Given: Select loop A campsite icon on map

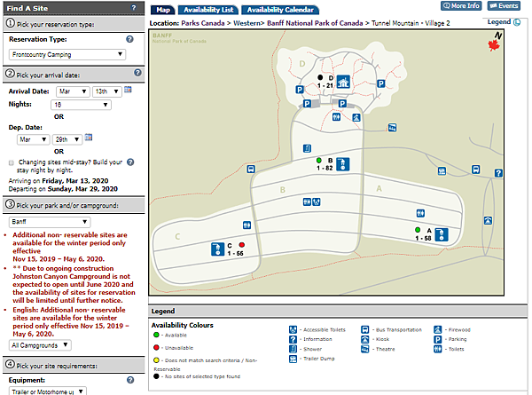Looking at the screenshot, I should (442, 234).
